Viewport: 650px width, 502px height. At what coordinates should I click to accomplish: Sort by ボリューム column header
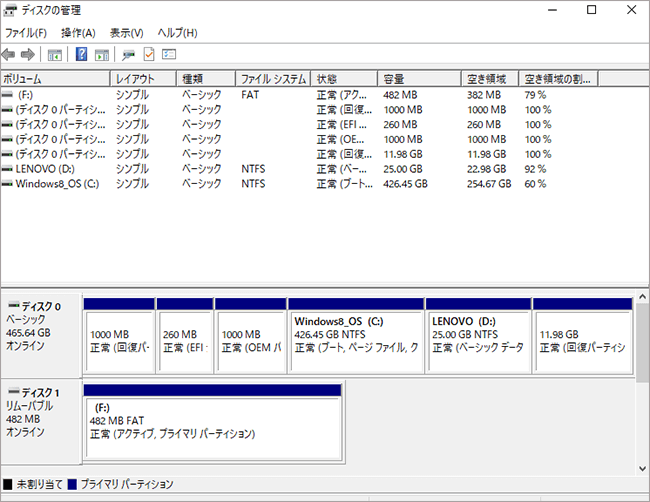[55, 79]
